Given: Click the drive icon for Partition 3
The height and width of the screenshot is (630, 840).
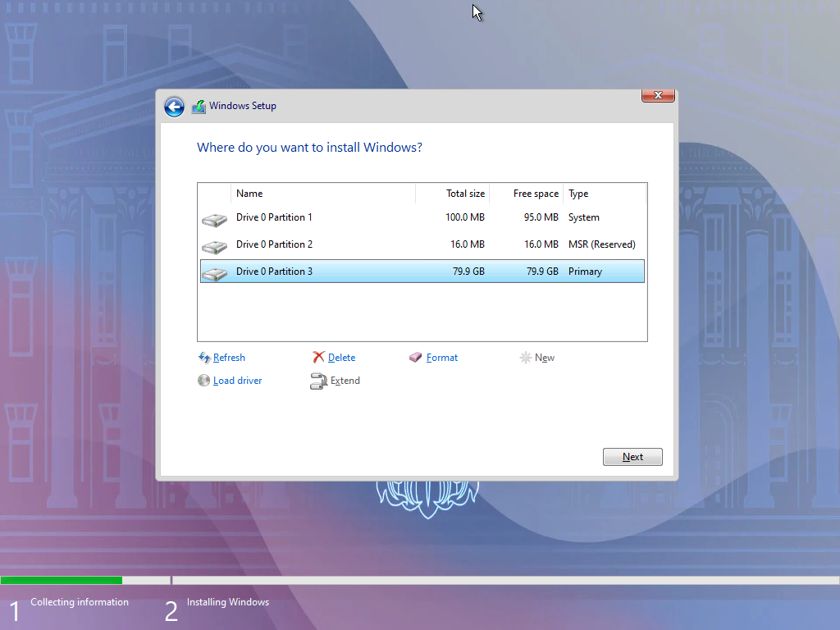Looking at the screenshot, I should (x=214, y=274).
